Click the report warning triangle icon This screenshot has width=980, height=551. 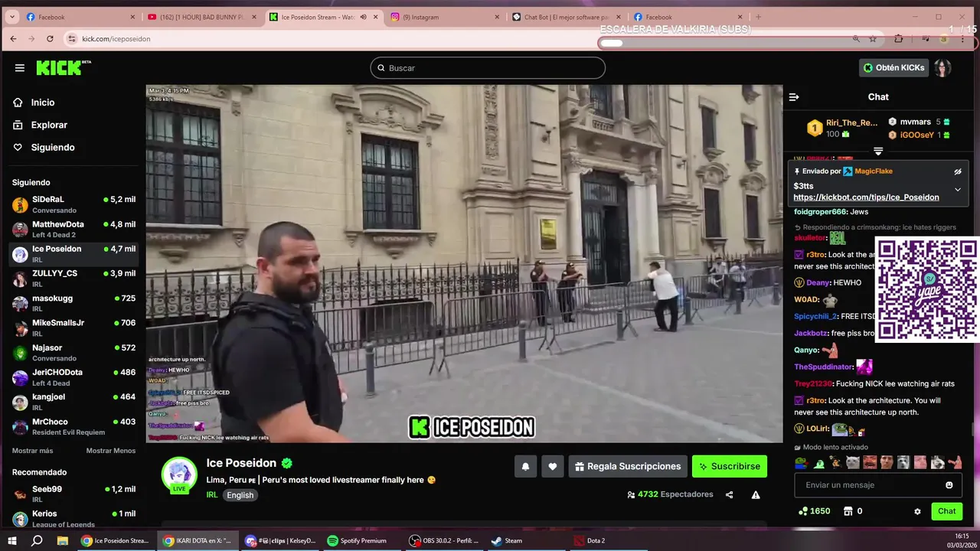756,495
